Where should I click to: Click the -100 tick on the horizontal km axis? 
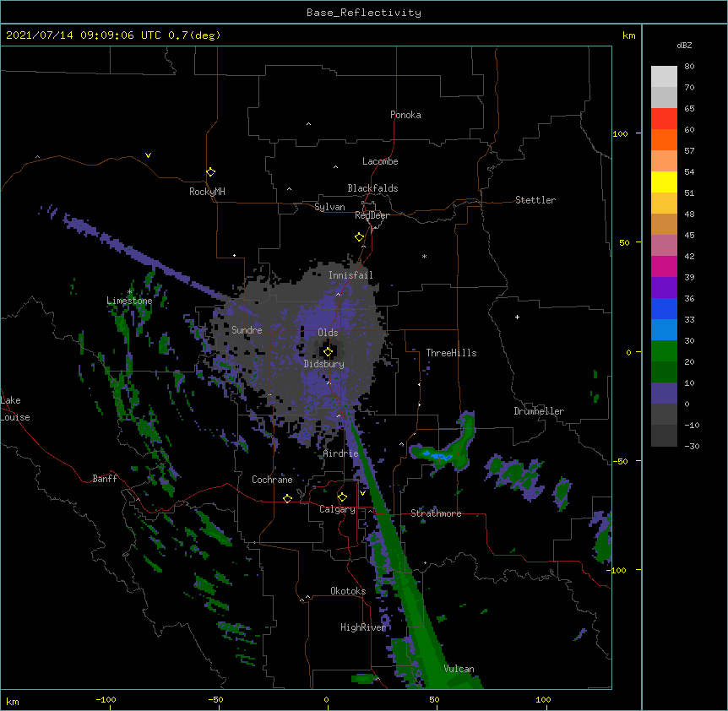point(106,699)
